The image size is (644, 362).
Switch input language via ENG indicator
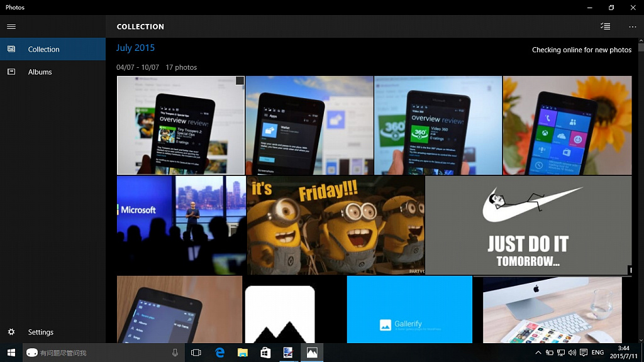click(x=597, y=353)
